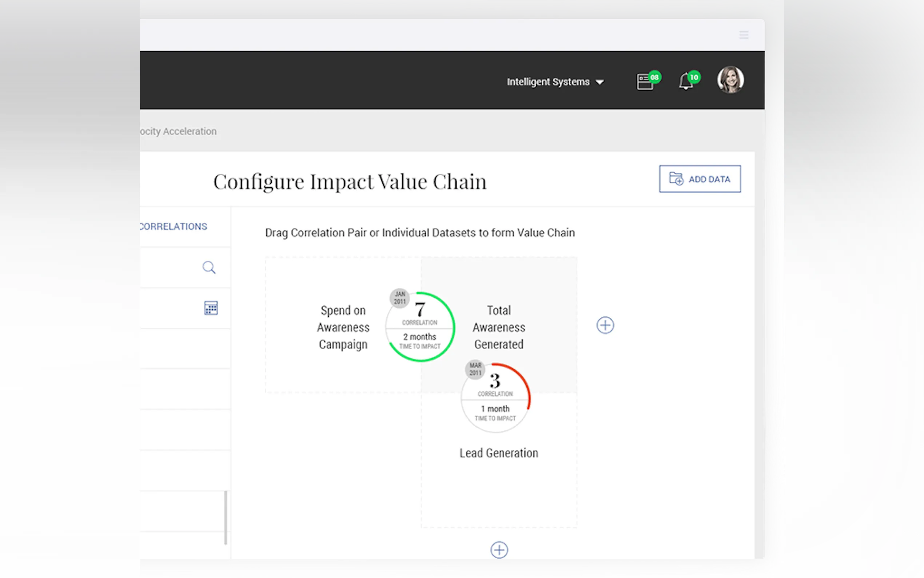
Task: Open the calendar grid icon
Action: tap(211, 308)
